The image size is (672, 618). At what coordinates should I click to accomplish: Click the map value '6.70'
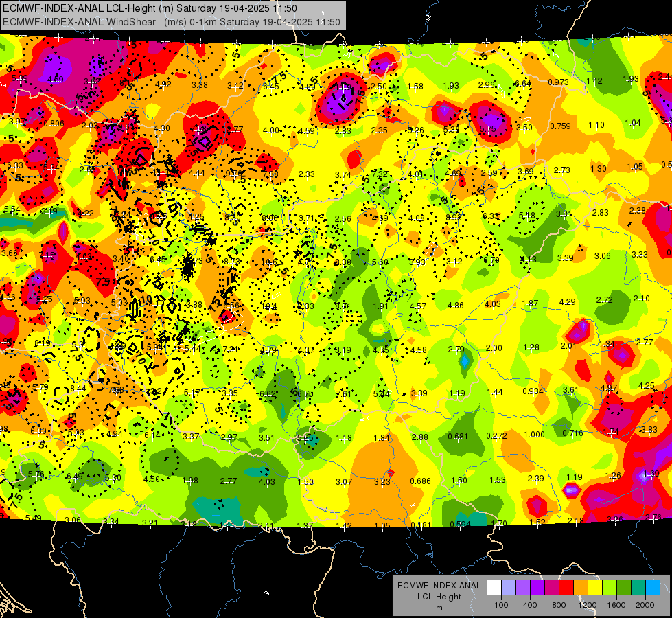491,260
